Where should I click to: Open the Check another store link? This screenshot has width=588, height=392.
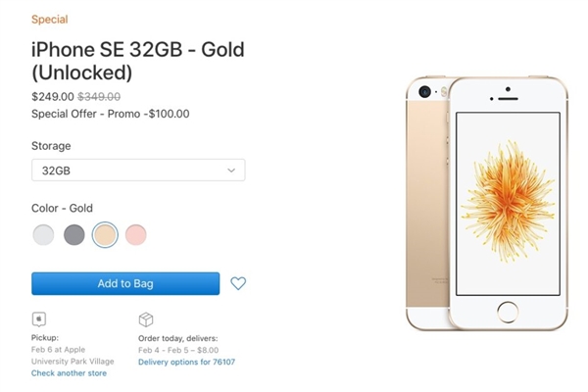click(69, 373)
